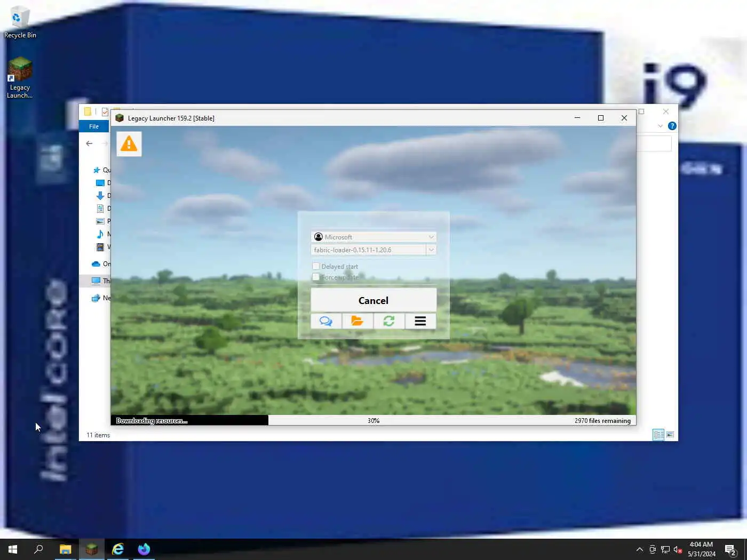Image resolution: width=747 pixels, height=560 pixels.
Task: Click the Legacy Launcher taskbar icon
Action: (92, 549)
